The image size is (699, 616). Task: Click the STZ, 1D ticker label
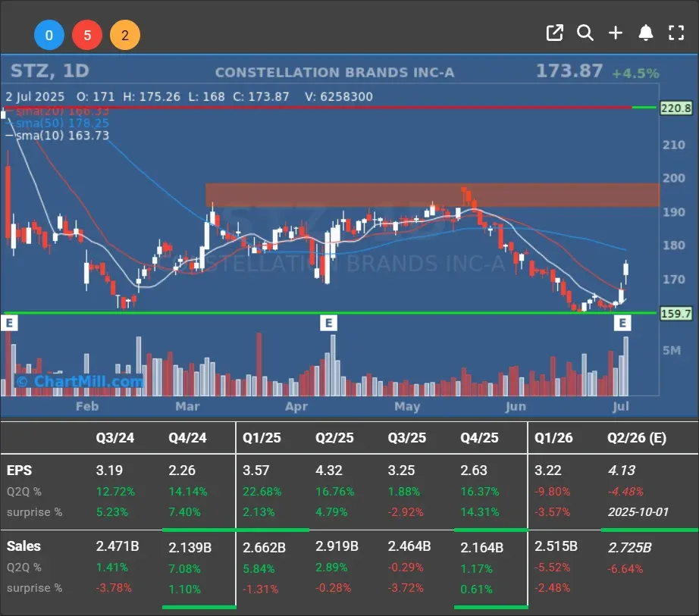click(x=50, y=70)
